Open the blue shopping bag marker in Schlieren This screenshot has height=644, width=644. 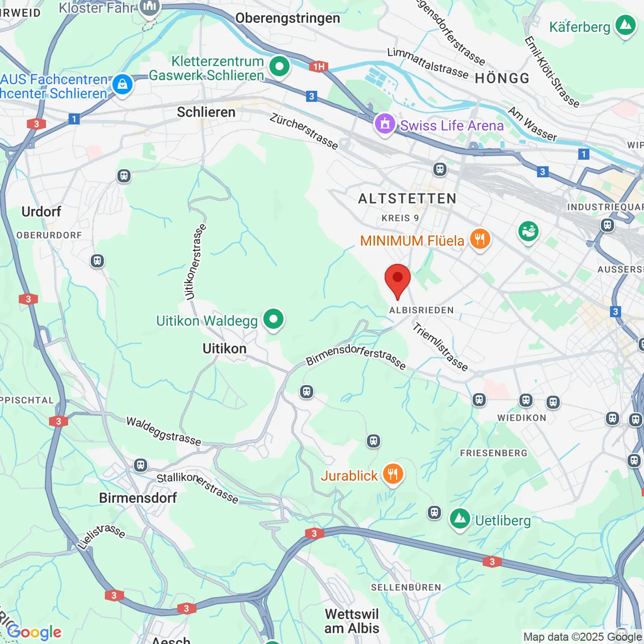coord(122,85)
